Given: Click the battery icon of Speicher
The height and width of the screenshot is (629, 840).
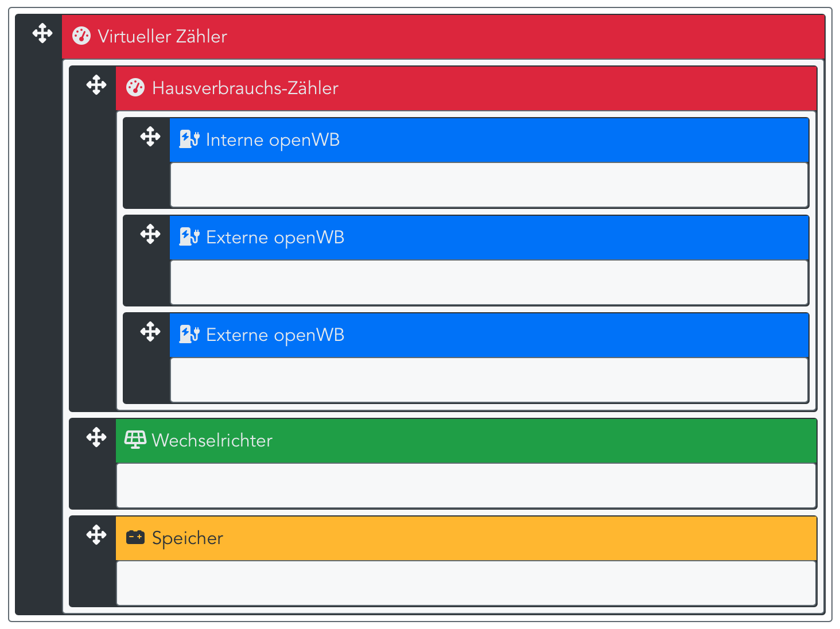Looking at the screenshot, I should pos(135,538).
